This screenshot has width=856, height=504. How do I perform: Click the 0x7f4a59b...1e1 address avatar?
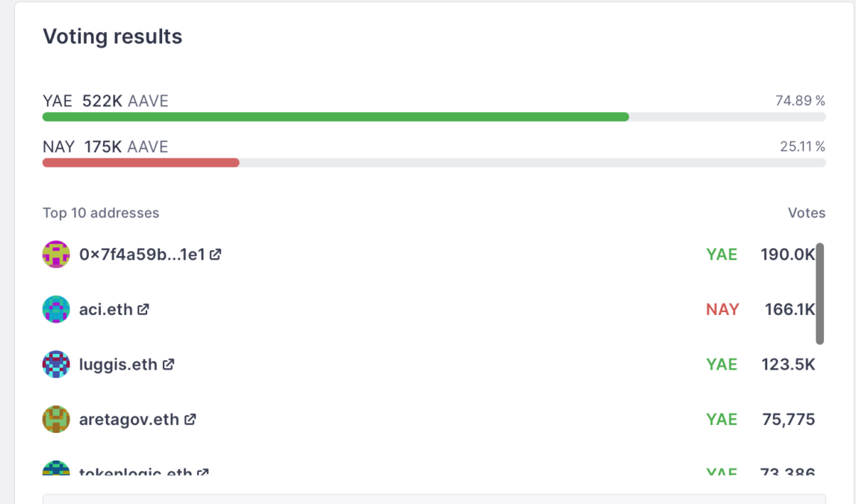tap(56, 255)
